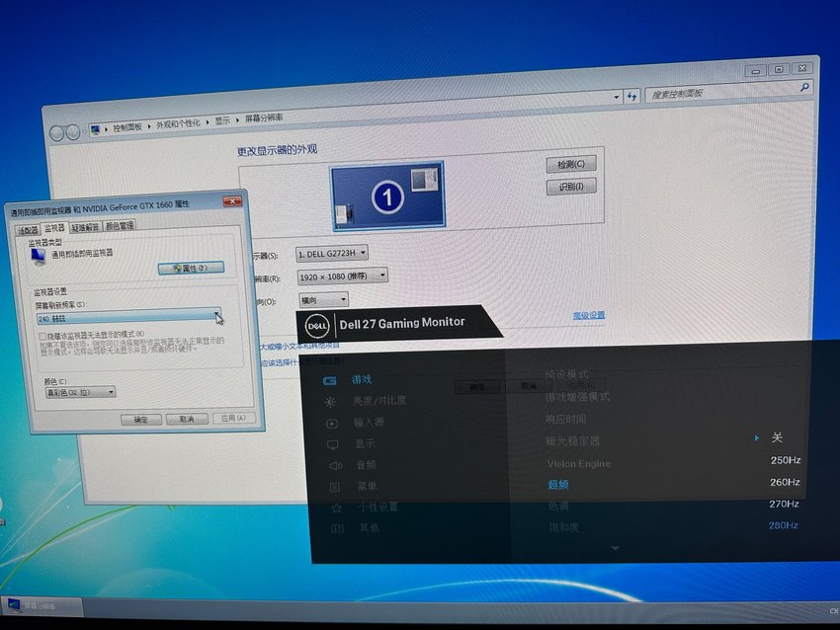
Task: Click the Forward arrow in Control Panel window
Action: pos(73,131)
